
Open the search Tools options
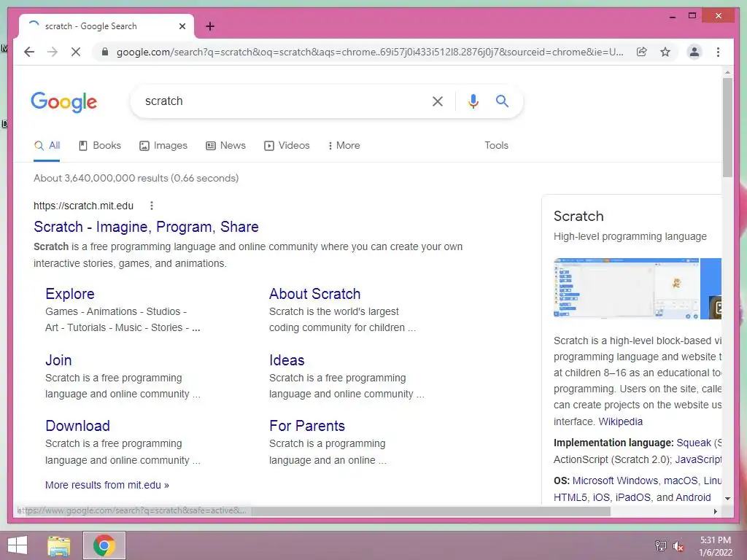tap(496, 146)
